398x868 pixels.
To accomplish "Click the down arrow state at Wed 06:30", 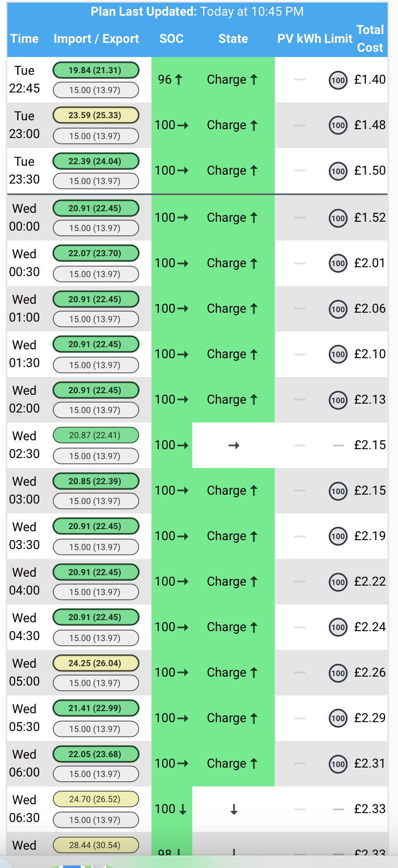I will click(x=233, y=809).
